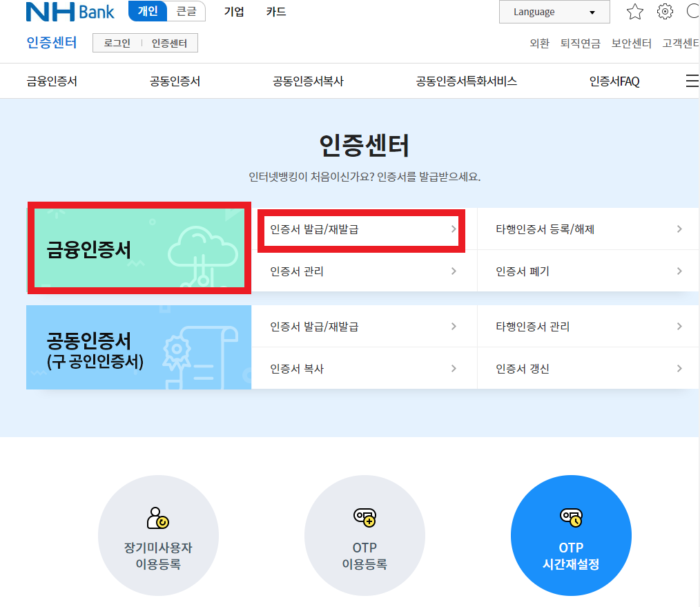Click the blue 인증센터 heading link
The width and height of the screenshot is (700, 607).
52,42
